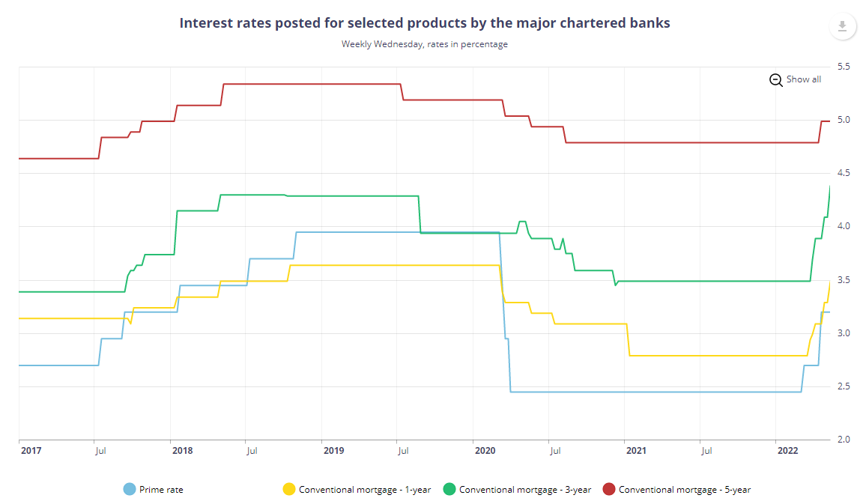
Task: Click the Show all label
Action: (803, 79)
